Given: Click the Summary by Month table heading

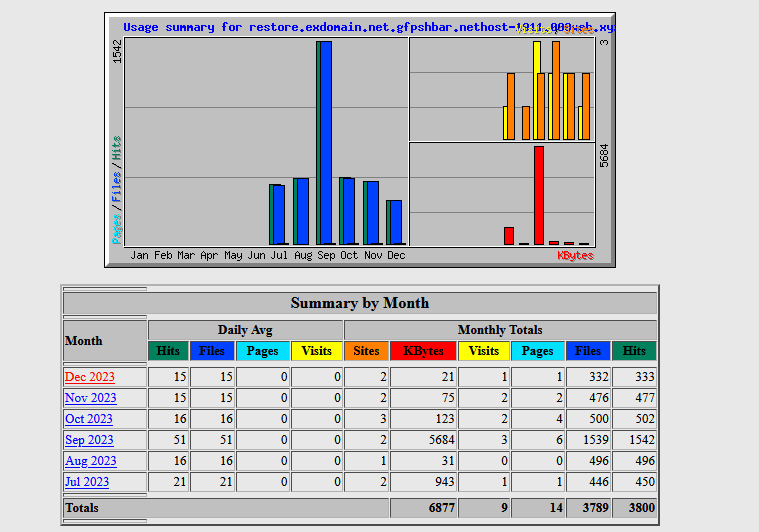Looking at the screenshot, I should (360, 303).
